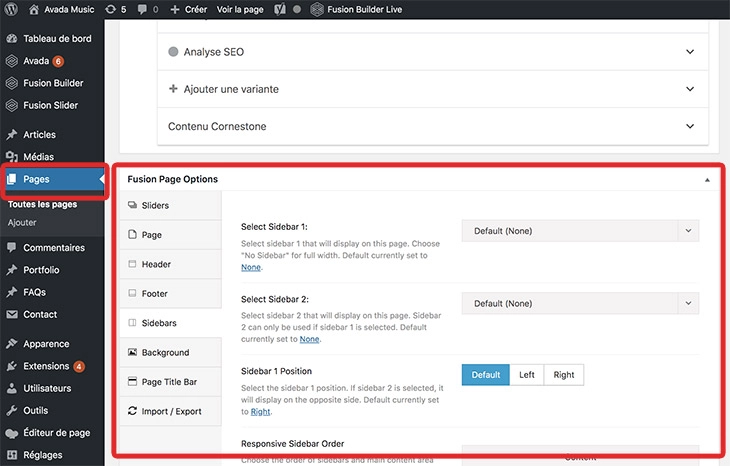Click the FAQs pin icon
Image resolution: width=730 pixels, height=466 pixels.
pyautogui.click(x=12, y=292)
